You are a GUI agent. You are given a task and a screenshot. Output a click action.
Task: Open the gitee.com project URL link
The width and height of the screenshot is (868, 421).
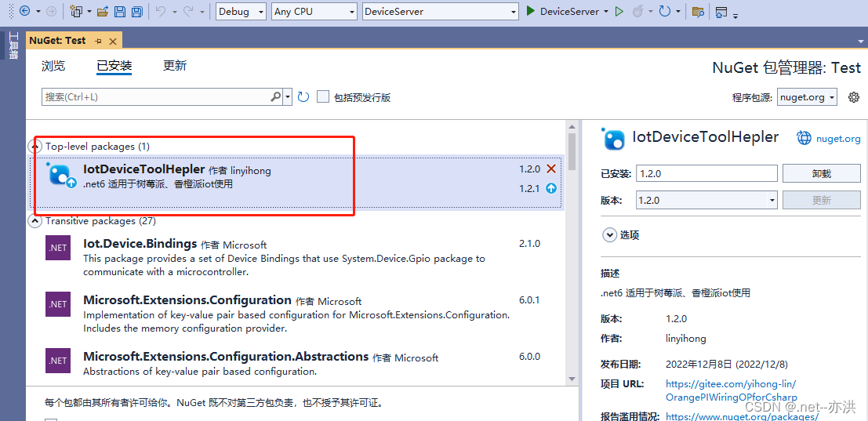click(x=732, y=390)
